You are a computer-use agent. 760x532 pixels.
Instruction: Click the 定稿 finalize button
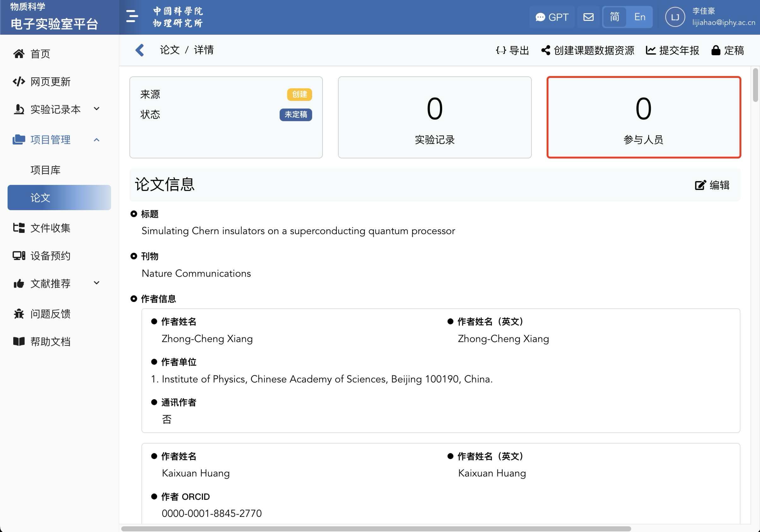coord(727,50)
